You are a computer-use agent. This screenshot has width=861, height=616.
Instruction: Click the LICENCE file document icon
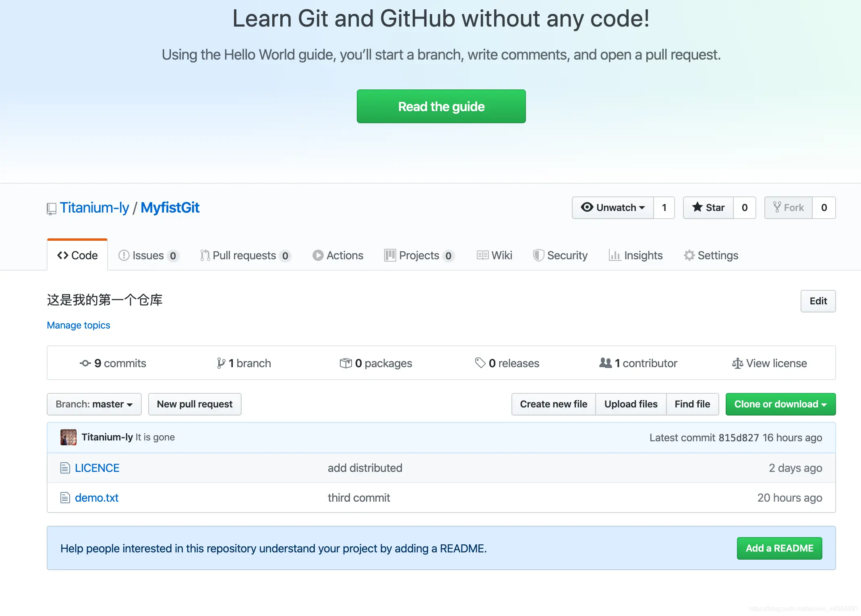point(65,468)
